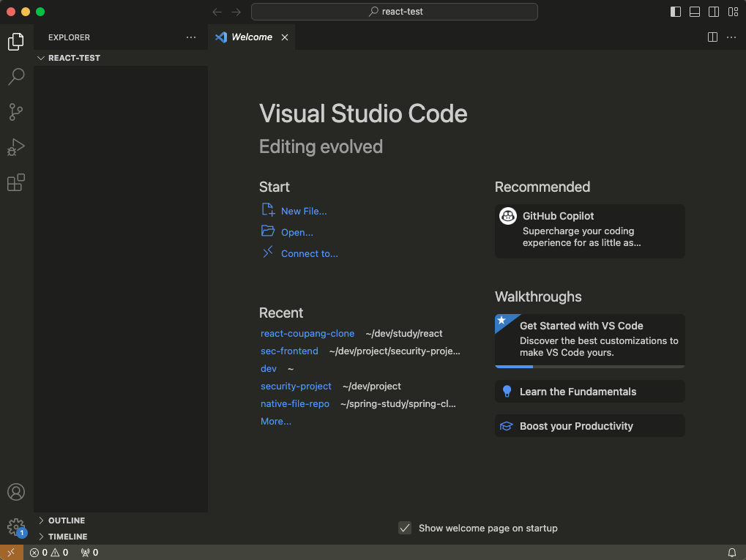Open the Customize Layout icon
The height and width of the screenshot is (560, 746).
click(x=733, y=12)
